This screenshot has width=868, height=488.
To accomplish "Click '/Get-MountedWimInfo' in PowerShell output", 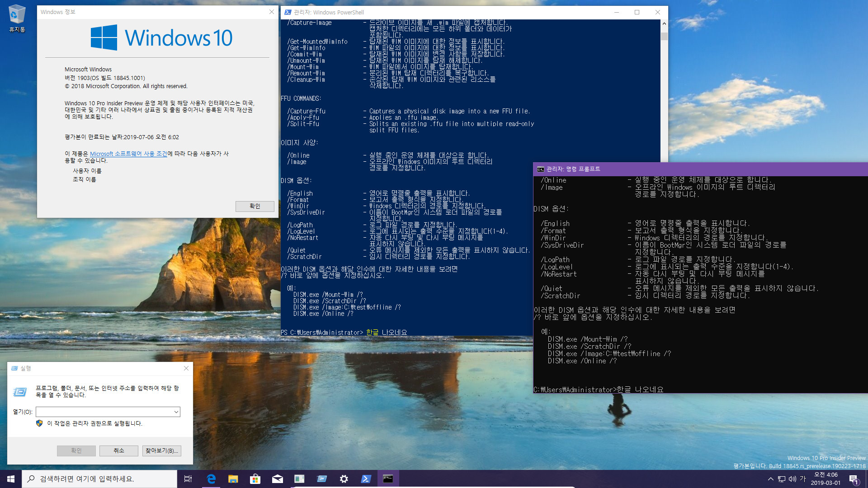I will click(317, 42).
